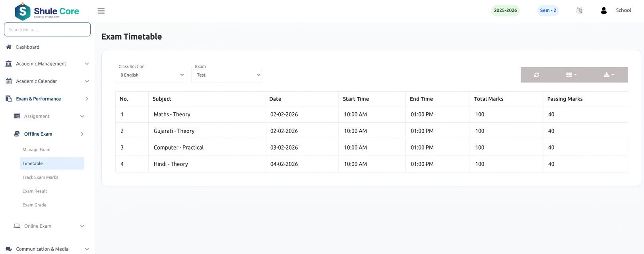The height and width of the screenshot is (254, 644).
Task: Open the user profile avatar
Action: pyautogui.click(x=603, y=11)
